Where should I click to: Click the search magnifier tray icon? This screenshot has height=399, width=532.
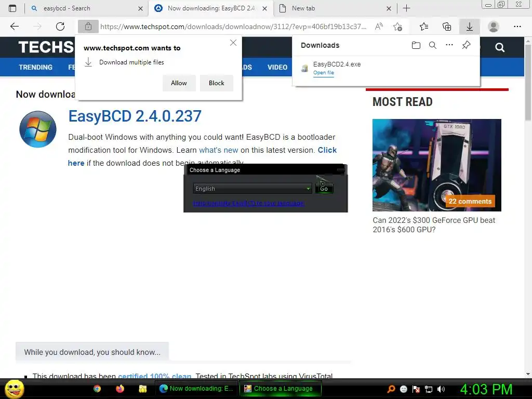[391, 389]
